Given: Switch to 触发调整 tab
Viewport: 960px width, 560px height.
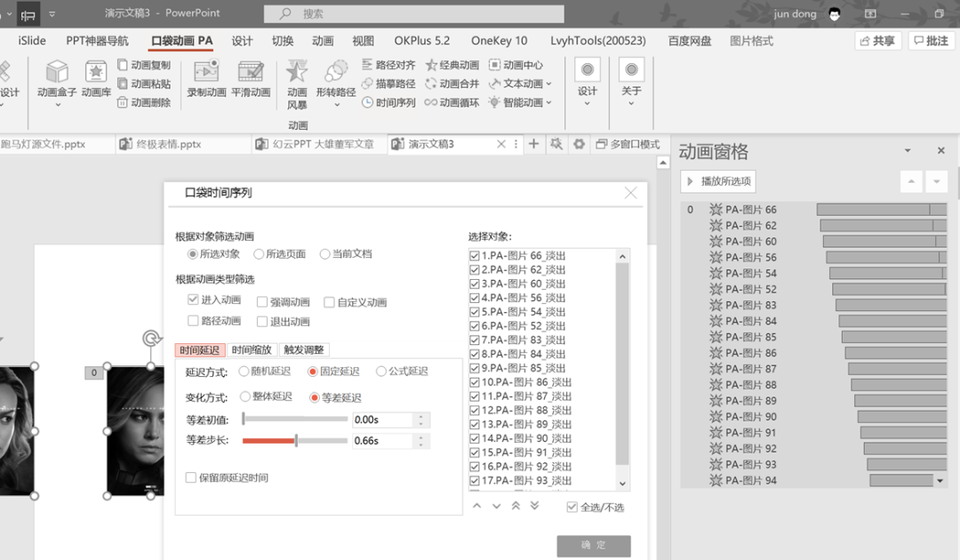Looking at the screenshot, I should pyautogui.click(x=304, y=350).
